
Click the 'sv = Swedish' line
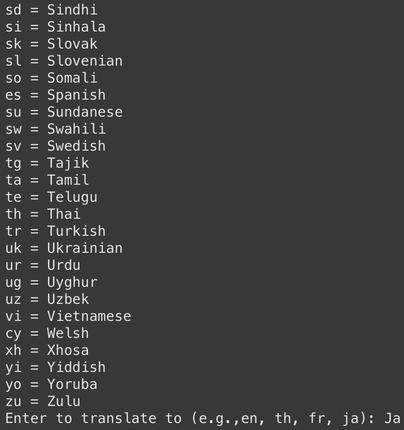(x=55, y=146)
